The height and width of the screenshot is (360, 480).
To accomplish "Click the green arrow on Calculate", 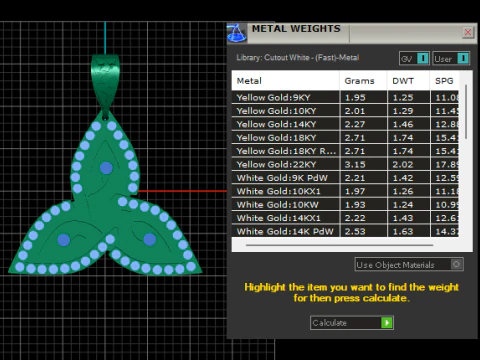I will coord(387,323).
